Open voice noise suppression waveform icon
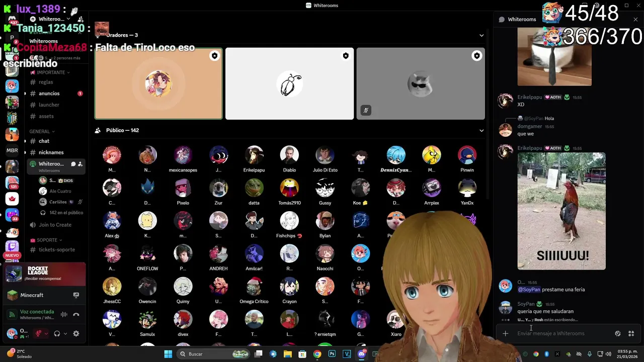 click(x=64, y=315)
